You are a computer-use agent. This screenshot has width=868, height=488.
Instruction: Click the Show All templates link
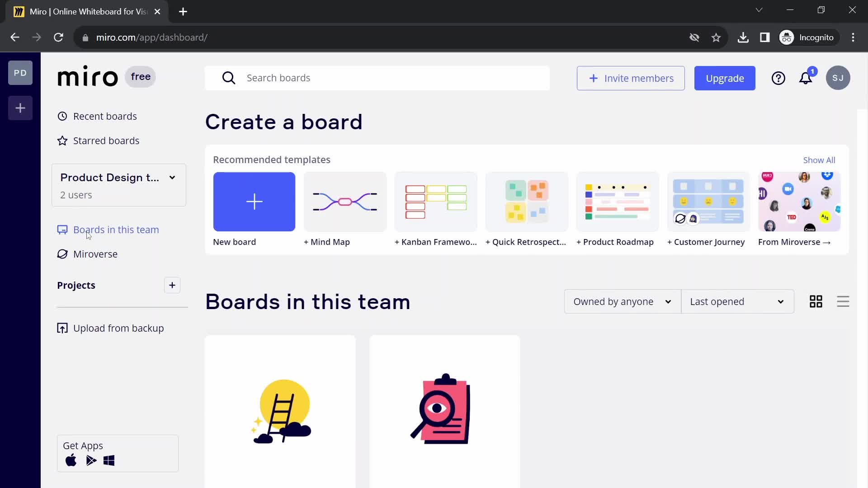(819, 160)
